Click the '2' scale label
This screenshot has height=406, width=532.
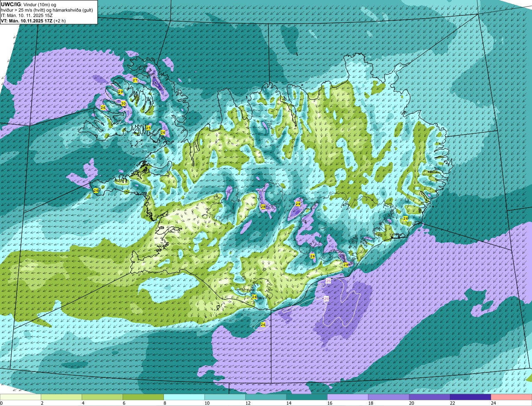coord(42,403)
